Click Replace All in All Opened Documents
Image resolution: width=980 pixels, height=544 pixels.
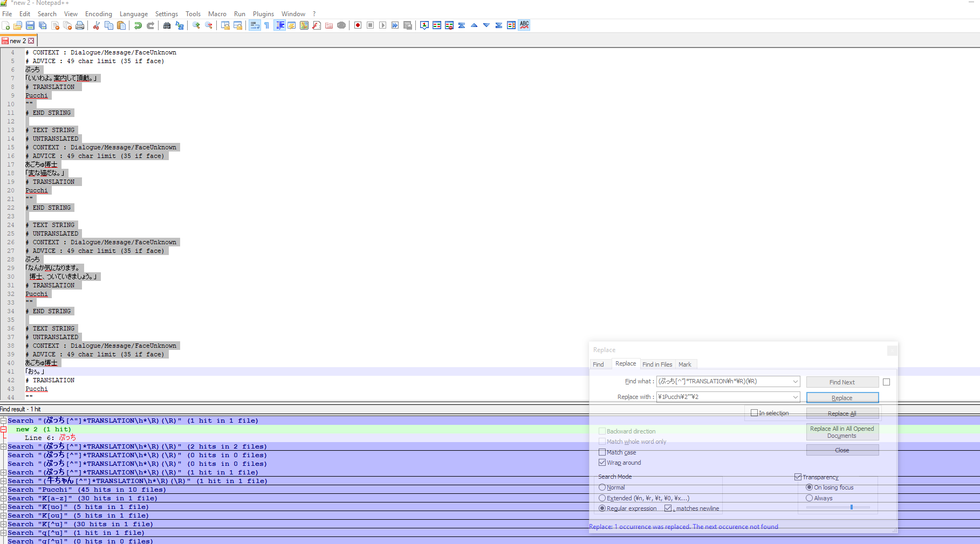click(842, 432)
